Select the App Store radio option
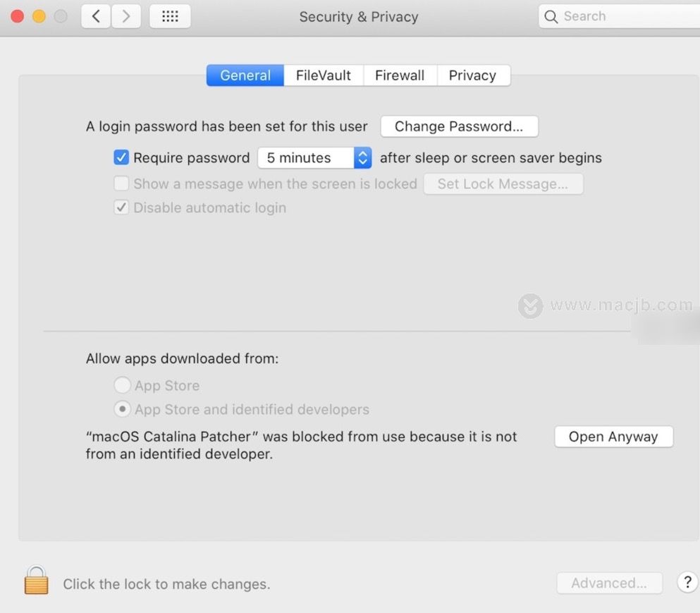 [x=122, y=385]
